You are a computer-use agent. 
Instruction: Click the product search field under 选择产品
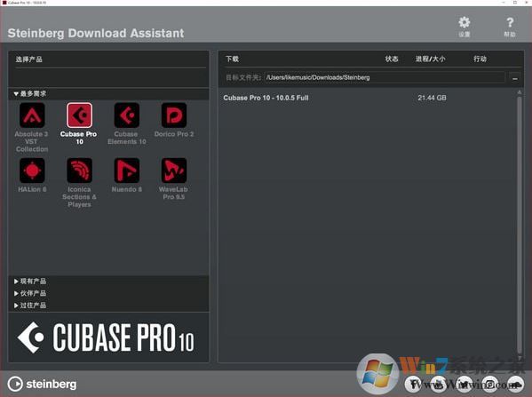click(x=109, y=77)
